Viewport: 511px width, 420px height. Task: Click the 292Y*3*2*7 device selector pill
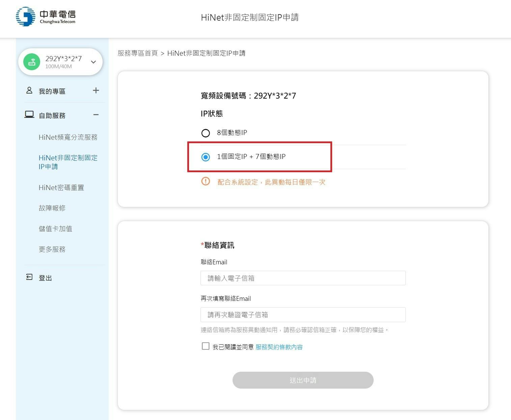[x=60, y=62]
